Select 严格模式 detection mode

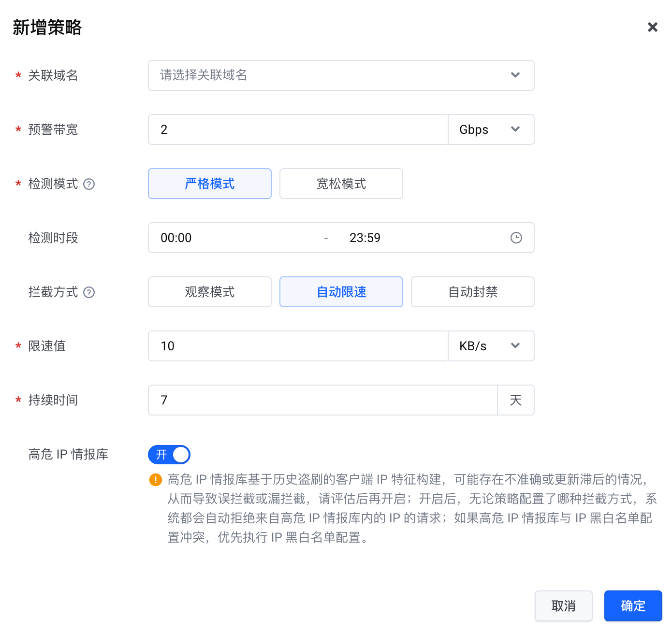210,184
